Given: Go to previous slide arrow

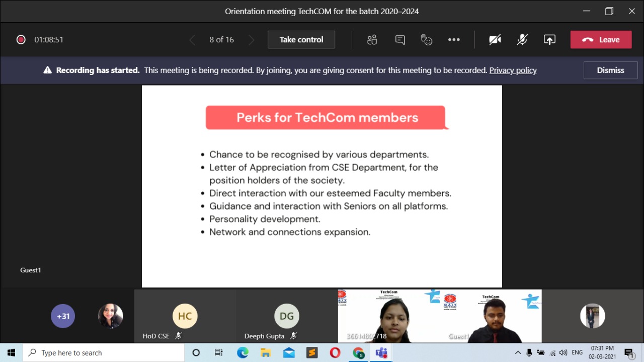Looking at the screenshot, I should click(192, 40).
